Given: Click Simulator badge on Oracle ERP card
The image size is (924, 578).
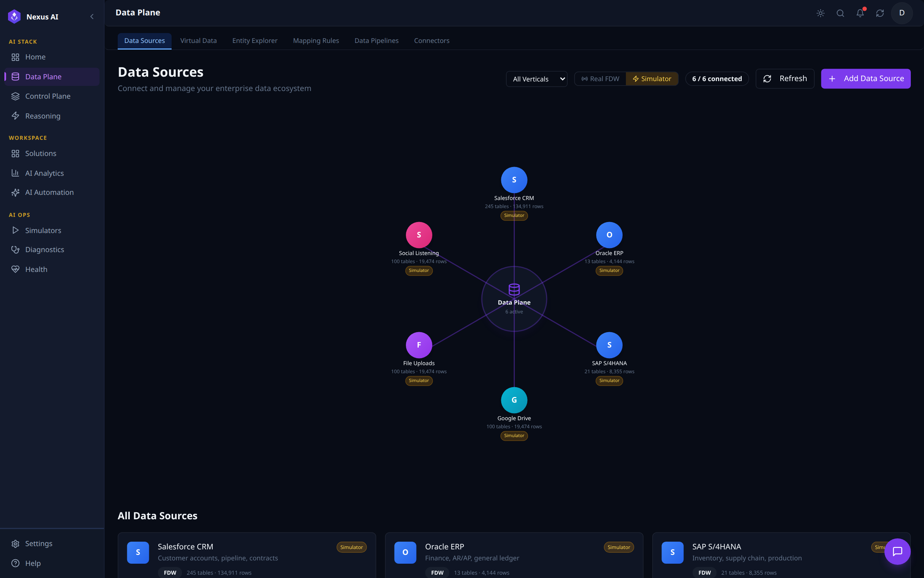Looking at the screenshot, I should 619,548.
